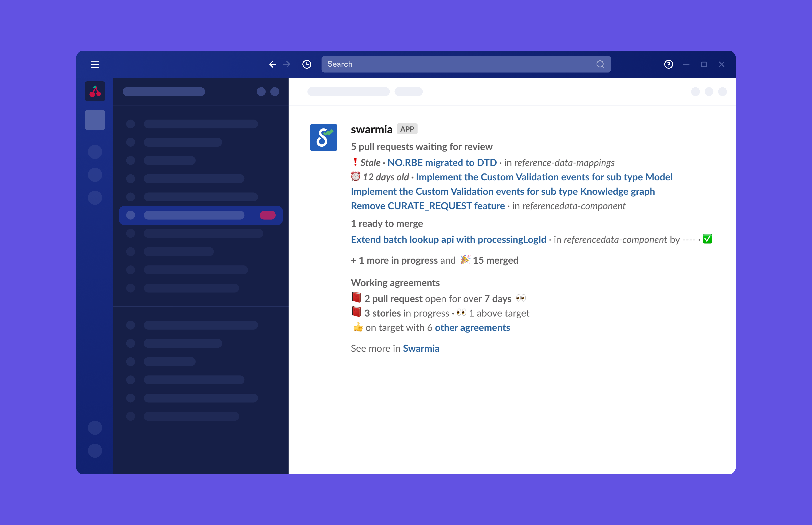Maximize the application window
812x525 pixels.
coord(704,64)
